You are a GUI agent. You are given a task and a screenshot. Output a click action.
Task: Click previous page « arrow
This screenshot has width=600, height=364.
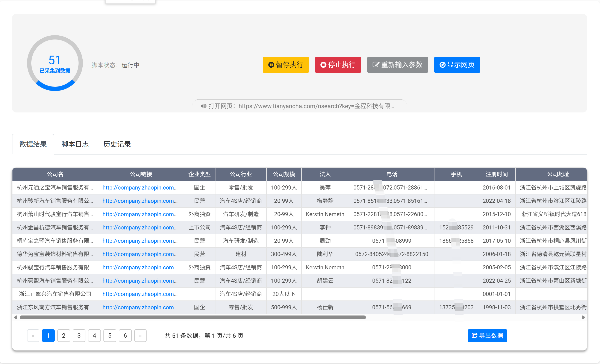[x=33, y=335]
